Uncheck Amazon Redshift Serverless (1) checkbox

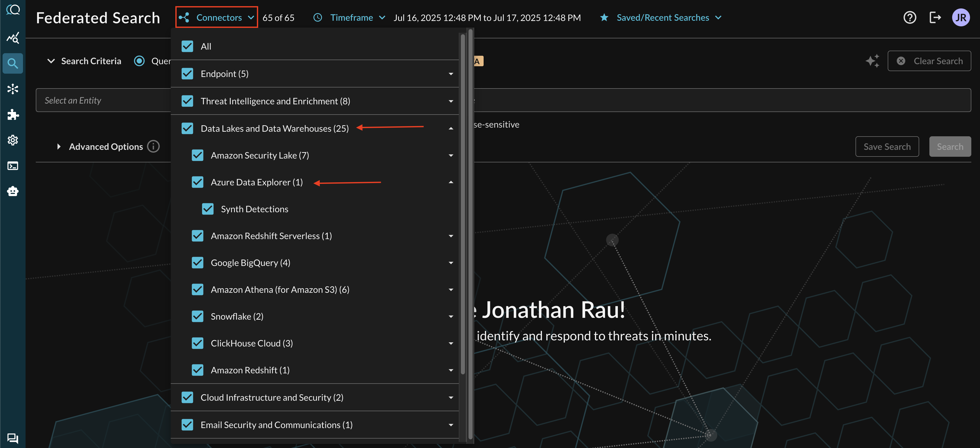[x=197, y=236]
